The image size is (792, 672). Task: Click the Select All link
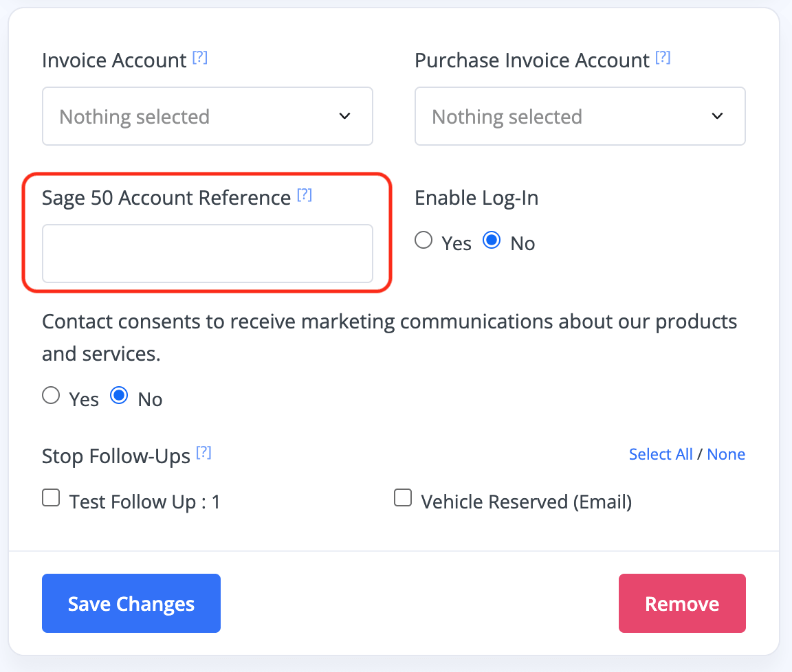tap(661, 454)
